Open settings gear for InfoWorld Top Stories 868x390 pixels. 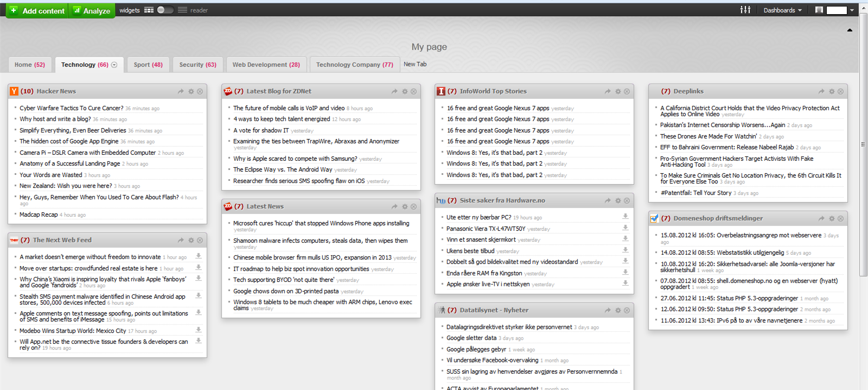617,91
